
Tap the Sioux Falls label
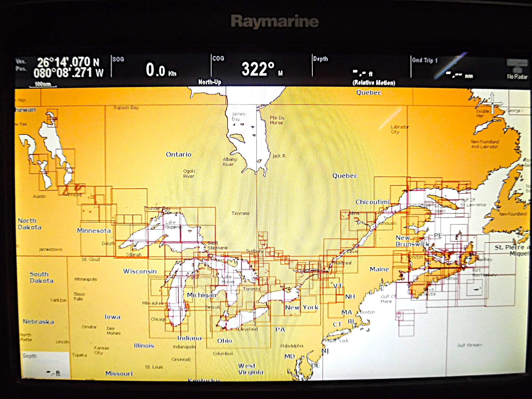[79, 296]
